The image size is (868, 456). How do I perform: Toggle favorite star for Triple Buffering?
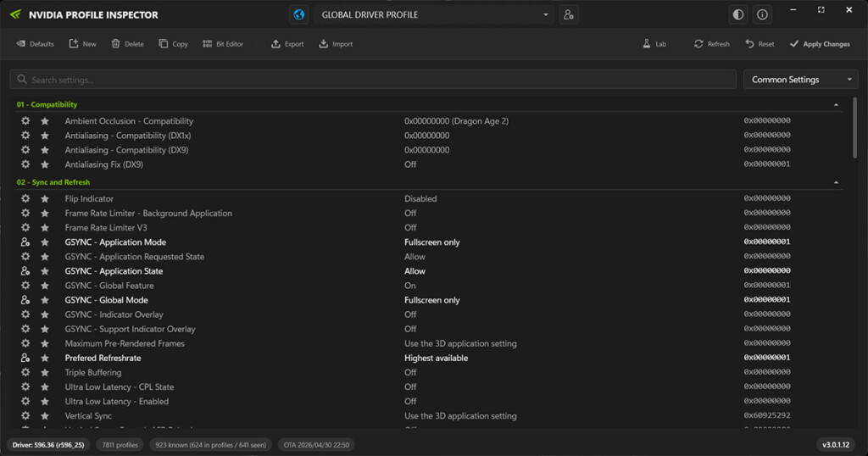(x=45, y=372)
